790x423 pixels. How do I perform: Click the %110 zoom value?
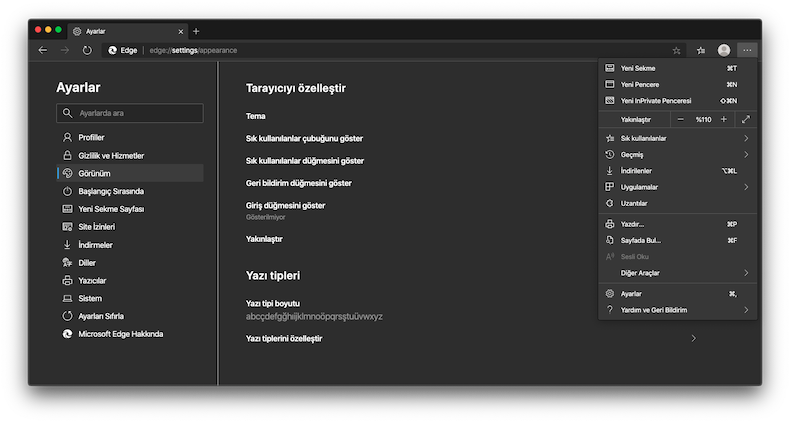pos(703,119)
